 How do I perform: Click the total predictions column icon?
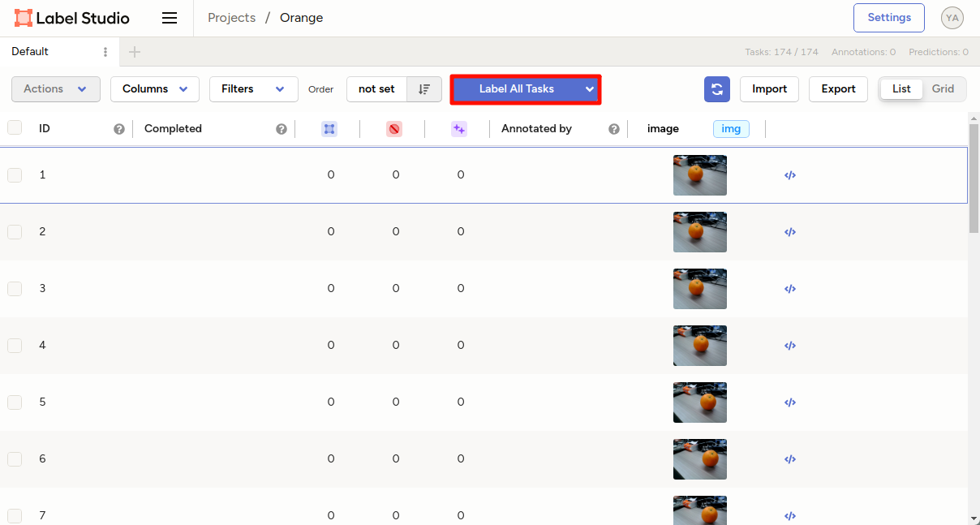point(459,129)
